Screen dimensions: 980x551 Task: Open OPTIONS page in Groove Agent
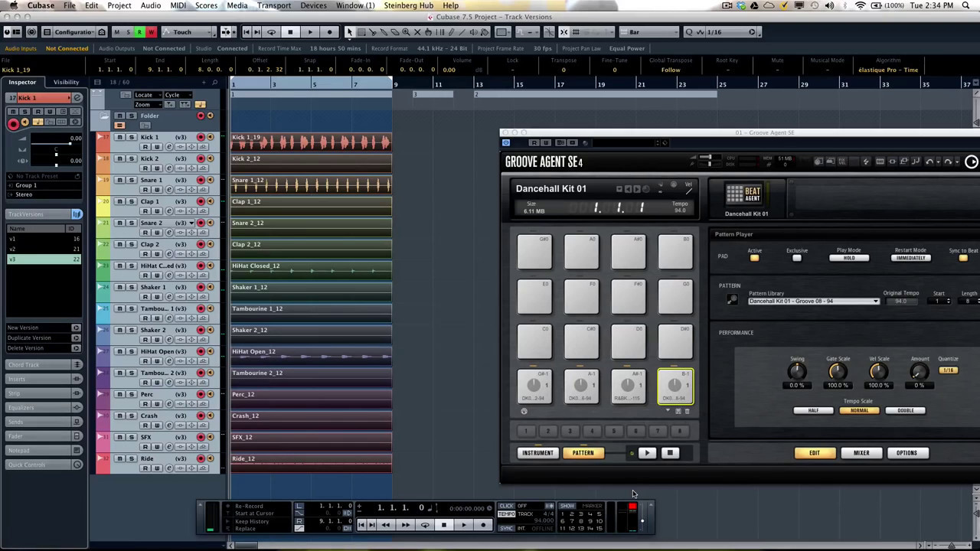click(x=906, y=453)
